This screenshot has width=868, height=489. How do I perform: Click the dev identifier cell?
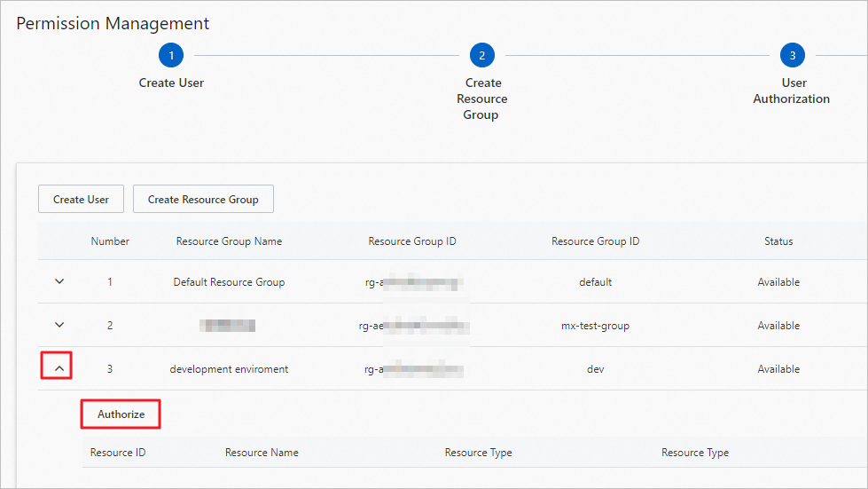pos(595,369)
